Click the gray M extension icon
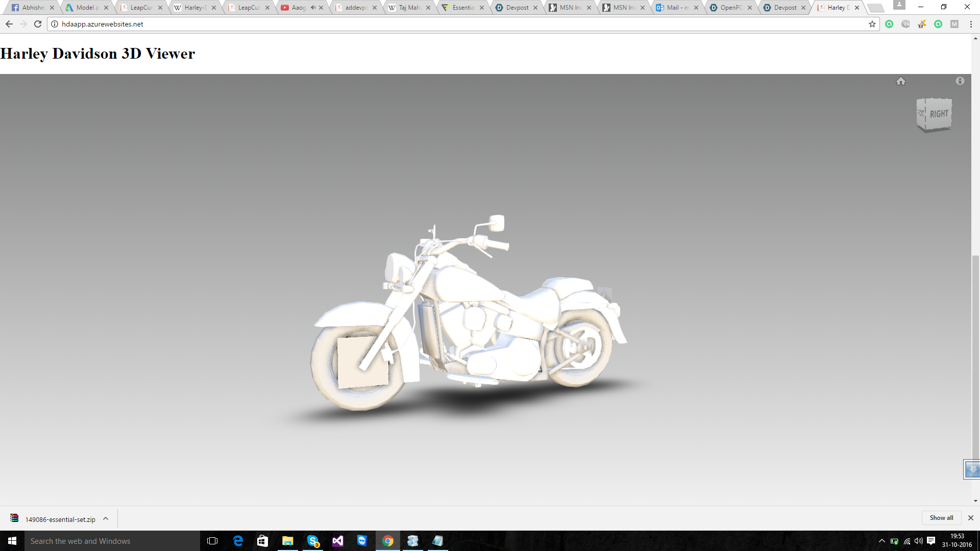 (954, 24)
